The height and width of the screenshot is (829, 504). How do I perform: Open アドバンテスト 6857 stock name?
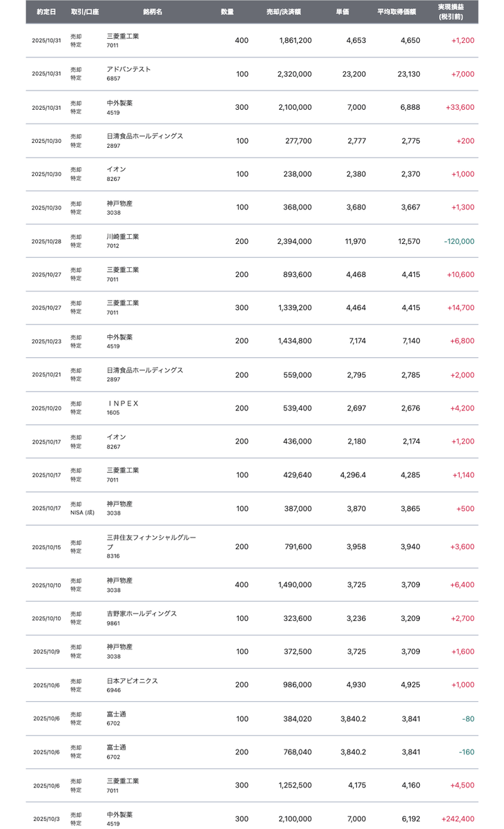click(128, 74)
